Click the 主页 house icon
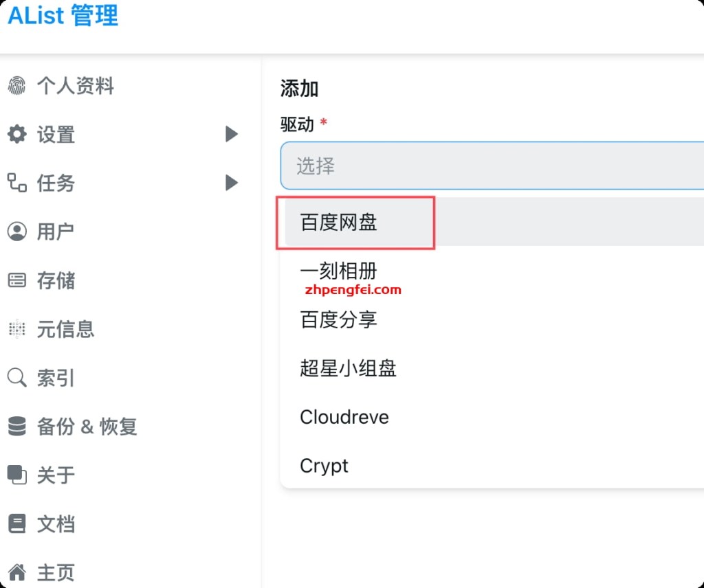 pyautogui.click(x=16, y=572)
